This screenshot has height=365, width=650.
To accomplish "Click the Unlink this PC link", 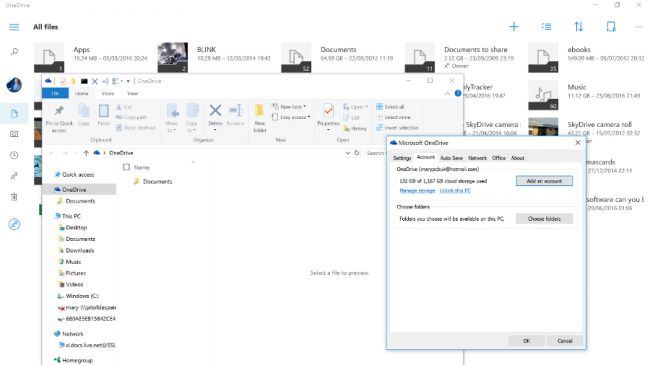I will pyautogui.click(x=455, y=191).
